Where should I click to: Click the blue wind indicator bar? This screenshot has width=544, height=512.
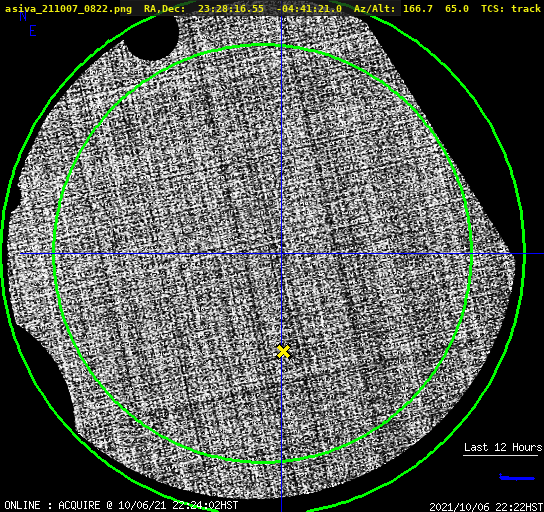point(516,477)
